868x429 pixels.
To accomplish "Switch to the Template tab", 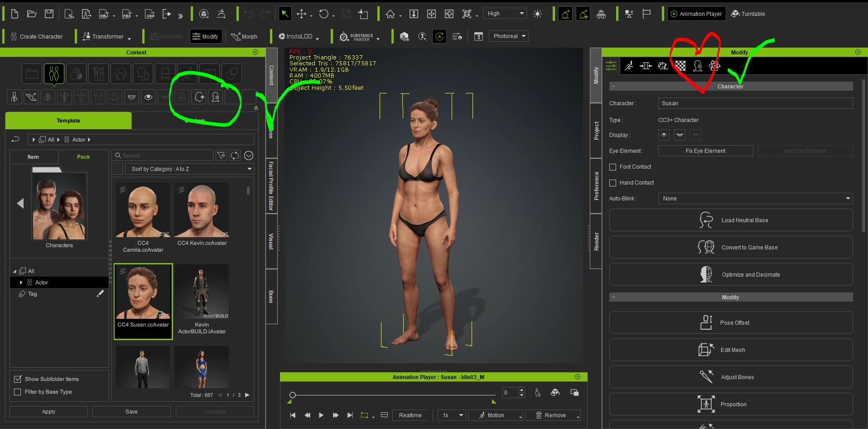I will (x=68, y=121).
